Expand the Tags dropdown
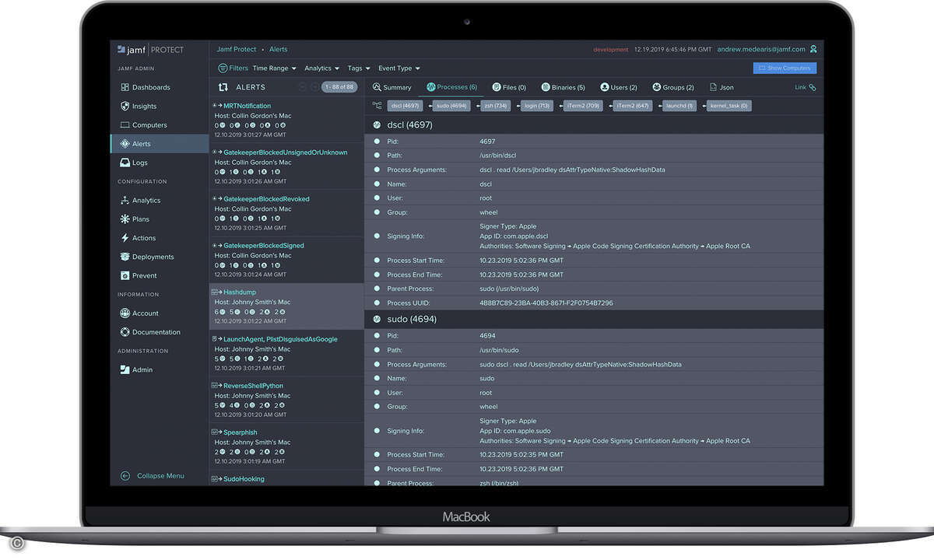934x560 pixels. tap(359, 68)
